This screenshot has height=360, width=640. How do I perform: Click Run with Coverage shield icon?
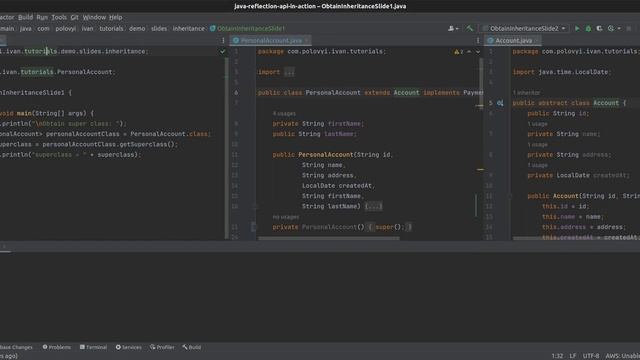pyautogui.click(x=599, y=28)
